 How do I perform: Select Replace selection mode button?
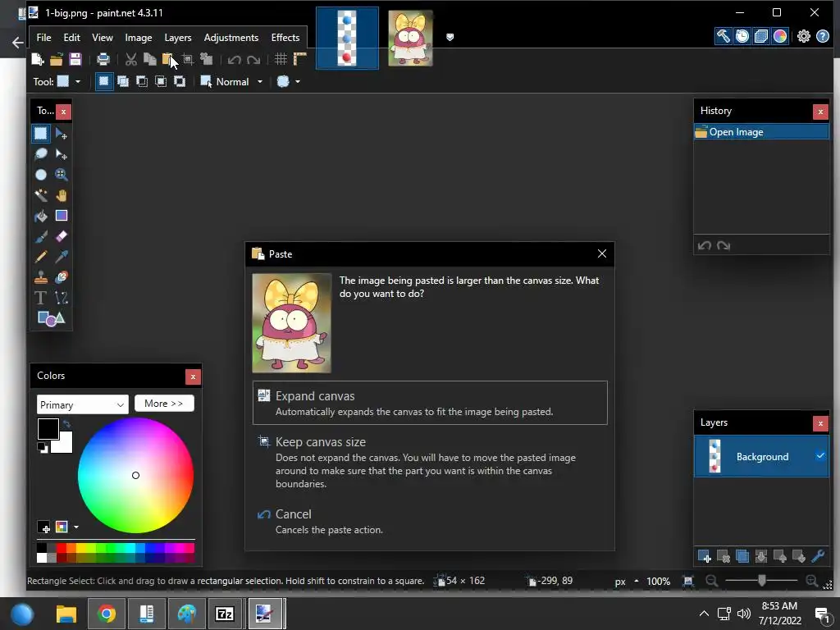pyautogui.click(x=104, y=81)
